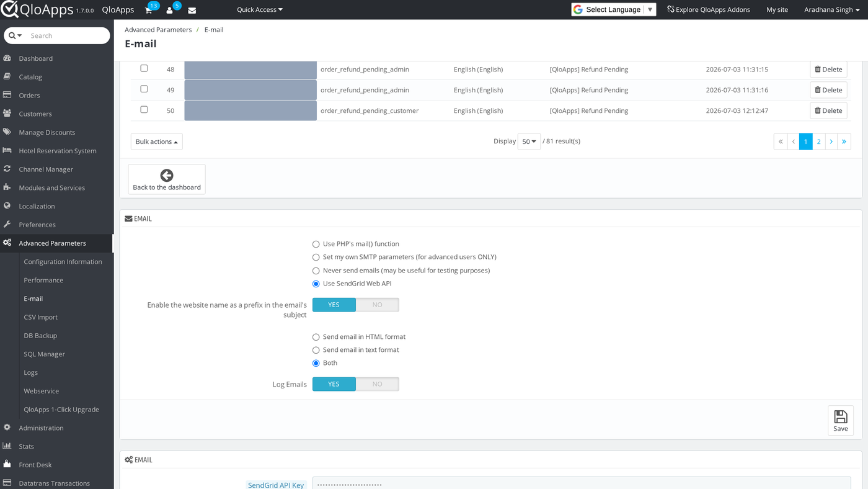Image resolution: width=868 pixels, height=489 pixels.
Task: Select Send email in HTML format
Action: [x=316, y=337]
